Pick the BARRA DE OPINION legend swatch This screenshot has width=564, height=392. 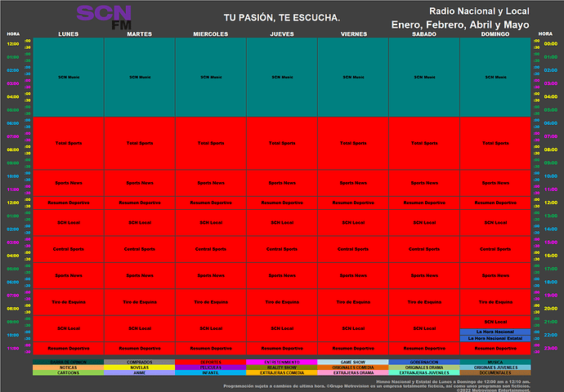69,362
